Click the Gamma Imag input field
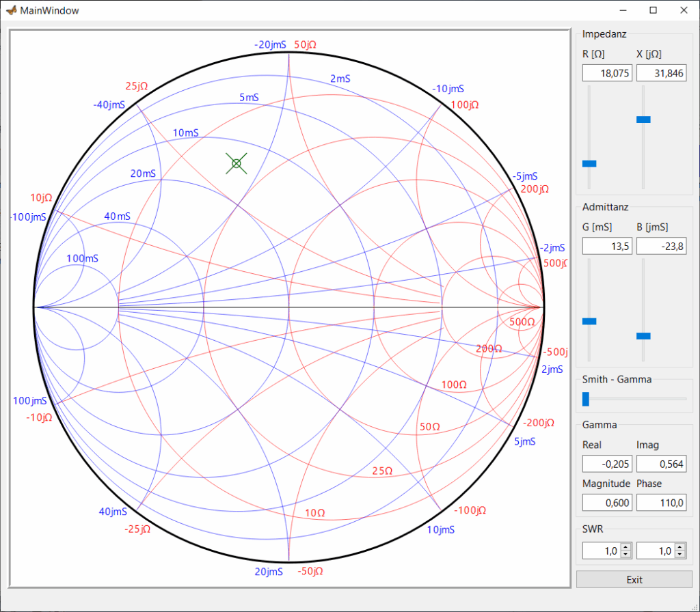This screenshot has width=700, height=612. click(x=661, y=464)
